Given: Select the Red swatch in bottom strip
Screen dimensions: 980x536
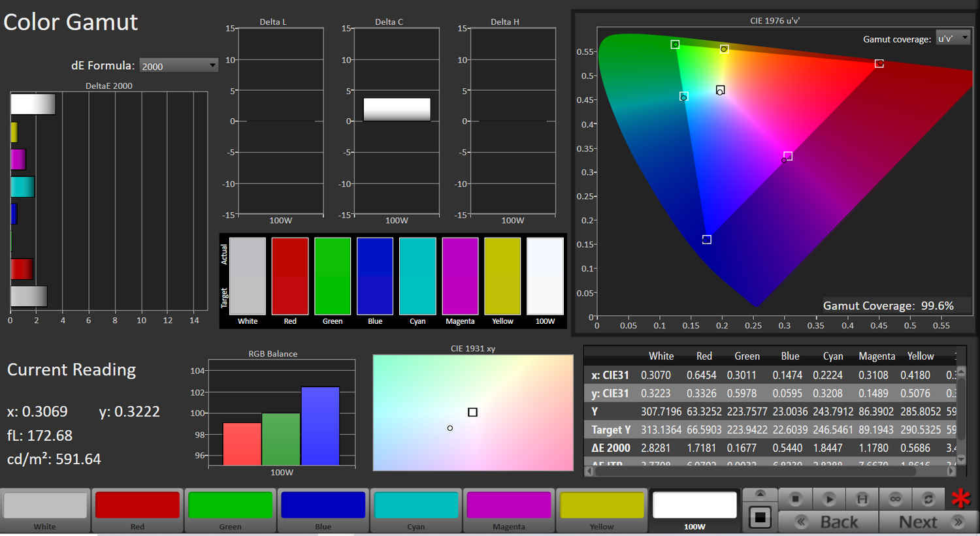Looking at the screenshot, I should click(x=137, y=505).
